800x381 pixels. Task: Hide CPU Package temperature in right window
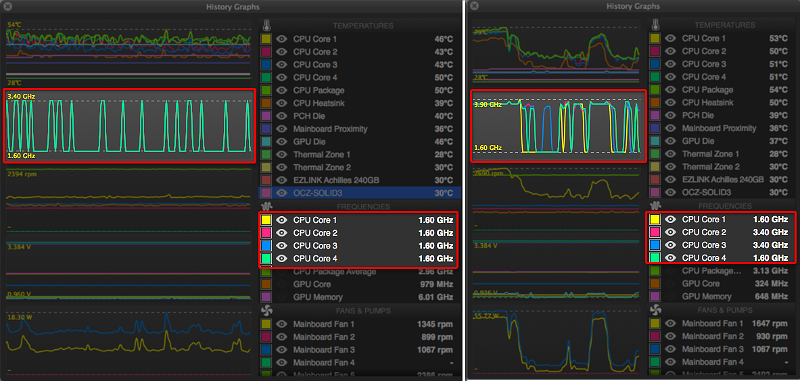click(x=670, y=90)
